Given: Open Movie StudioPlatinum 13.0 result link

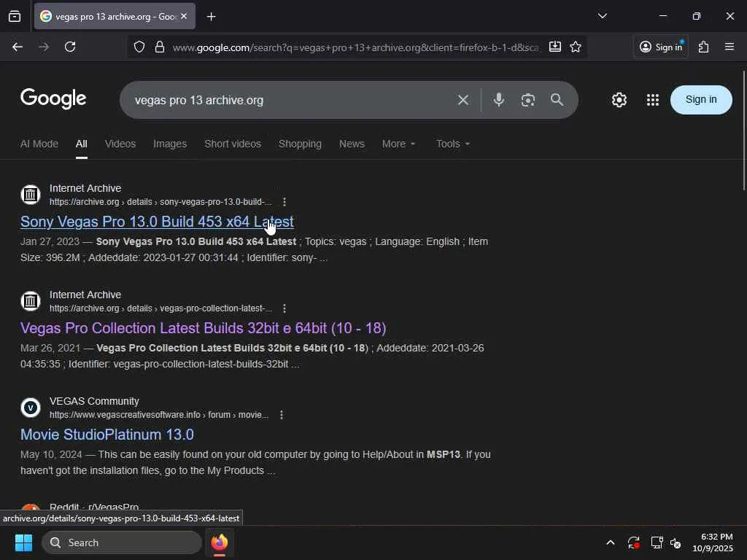Looking at the screenshot, I should point(107,435).
